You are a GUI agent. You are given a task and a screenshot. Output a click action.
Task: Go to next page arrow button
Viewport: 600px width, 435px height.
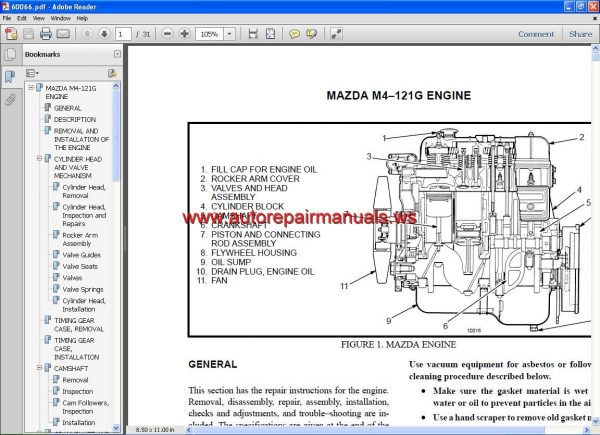[104, 34]
